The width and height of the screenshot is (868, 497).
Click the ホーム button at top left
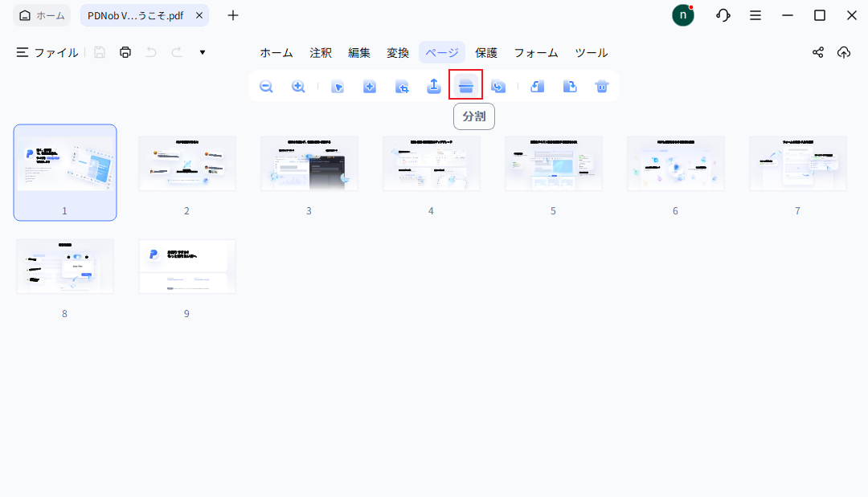[x=41, y=14]
